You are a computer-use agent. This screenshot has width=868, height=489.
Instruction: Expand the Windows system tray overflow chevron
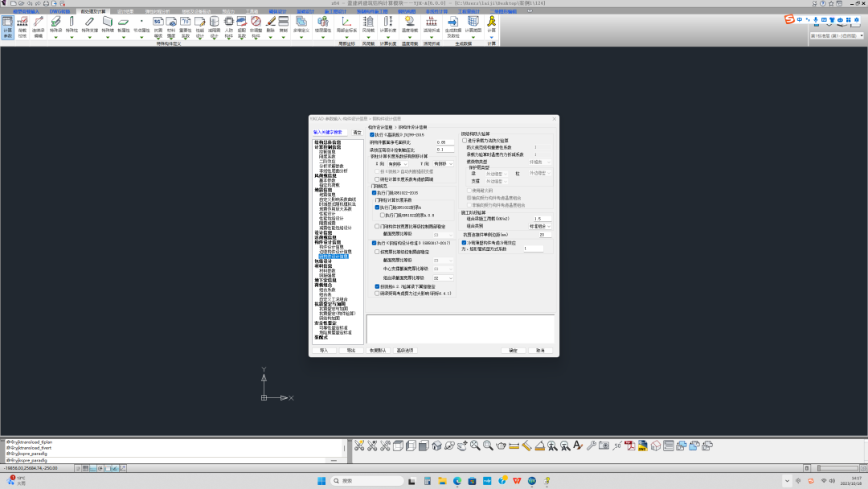coord(787,481)
